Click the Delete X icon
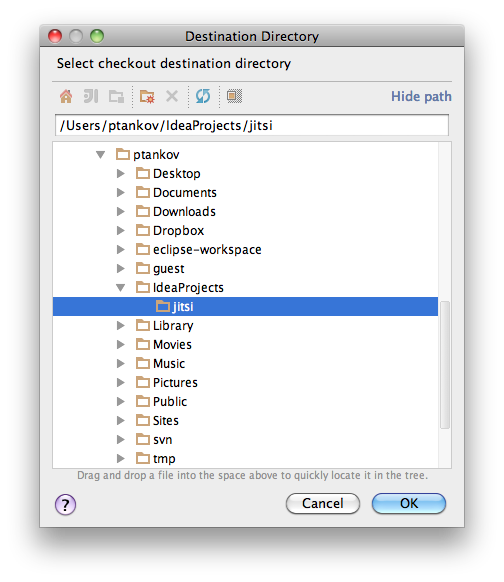The height and width of the screenshot is (582, 504). pos(172,96)
